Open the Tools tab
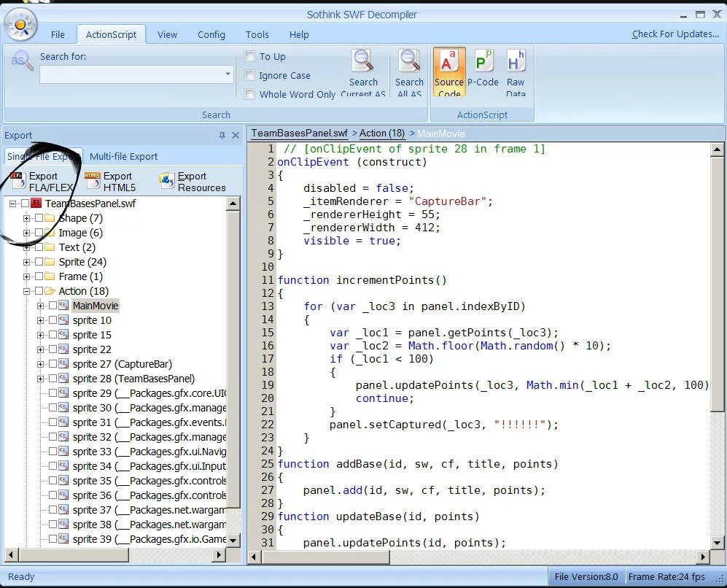The height and width of the screenshot is (588, 727). [257, 35]
